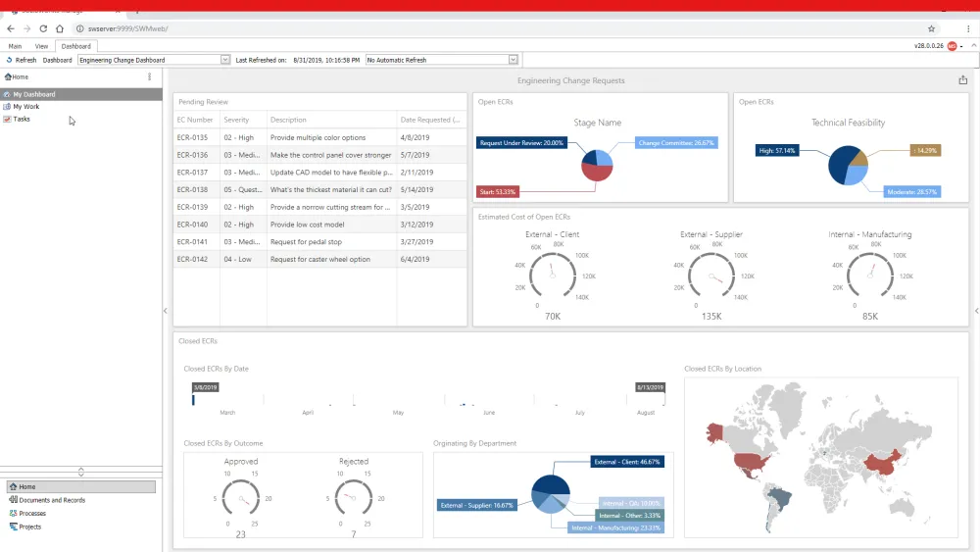Open the Documents and Records section
980x552 pixels.
(51, 500)
